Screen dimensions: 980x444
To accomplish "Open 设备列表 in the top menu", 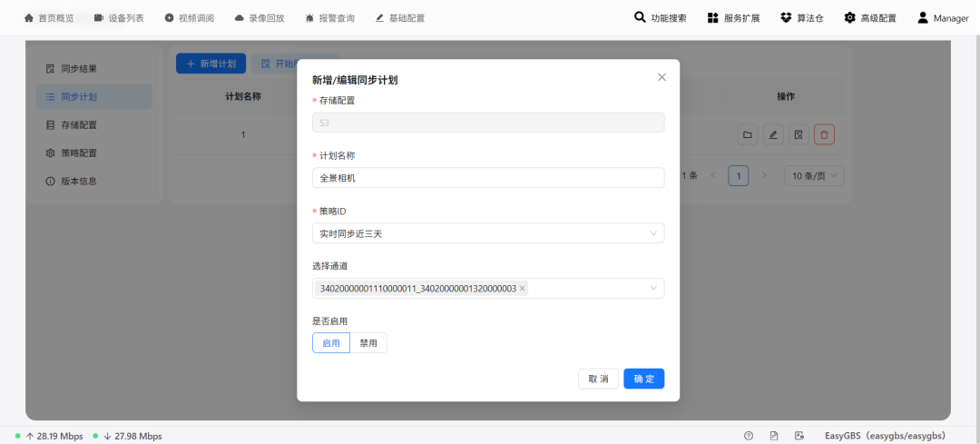I will [x=126, y=18].
